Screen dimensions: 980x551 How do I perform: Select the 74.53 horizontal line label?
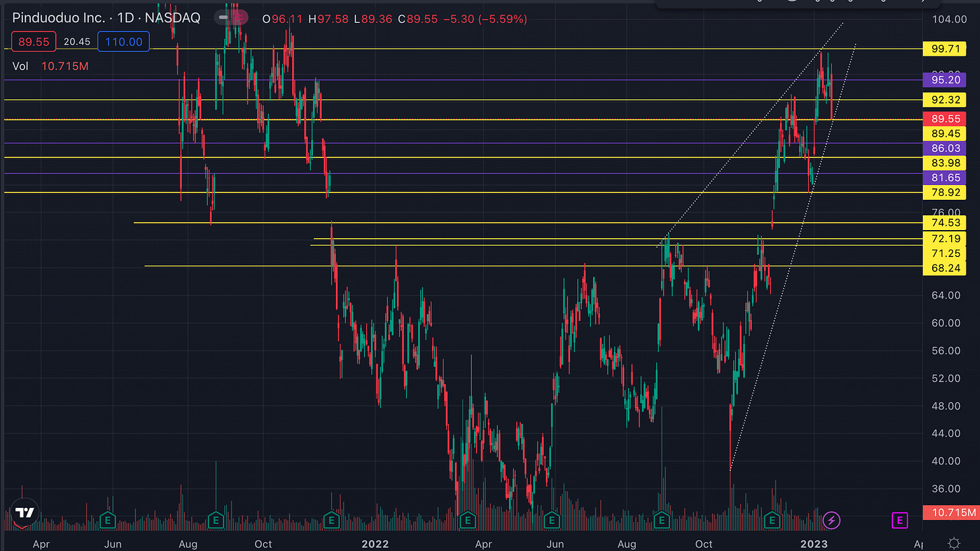(x=946, y=223)
